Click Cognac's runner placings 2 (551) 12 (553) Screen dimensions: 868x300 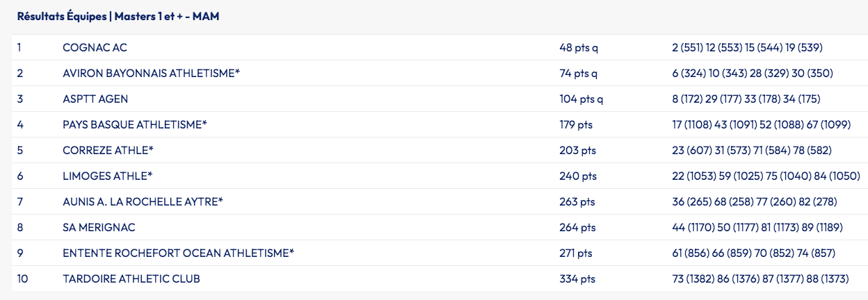click(x=747, y=48)
